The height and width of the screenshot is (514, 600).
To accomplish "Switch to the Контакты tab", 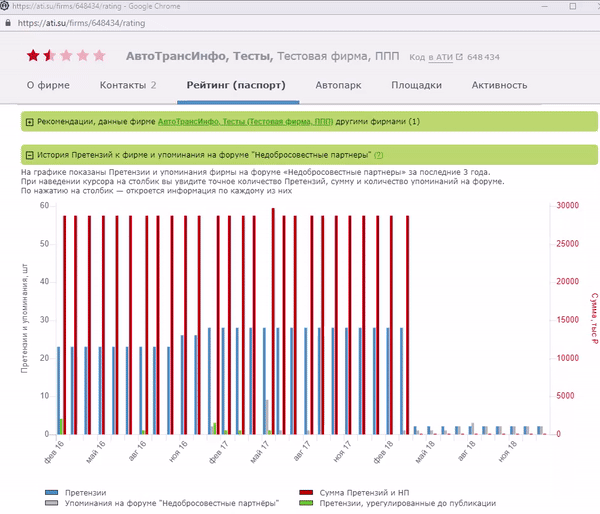I will point(127,85).
